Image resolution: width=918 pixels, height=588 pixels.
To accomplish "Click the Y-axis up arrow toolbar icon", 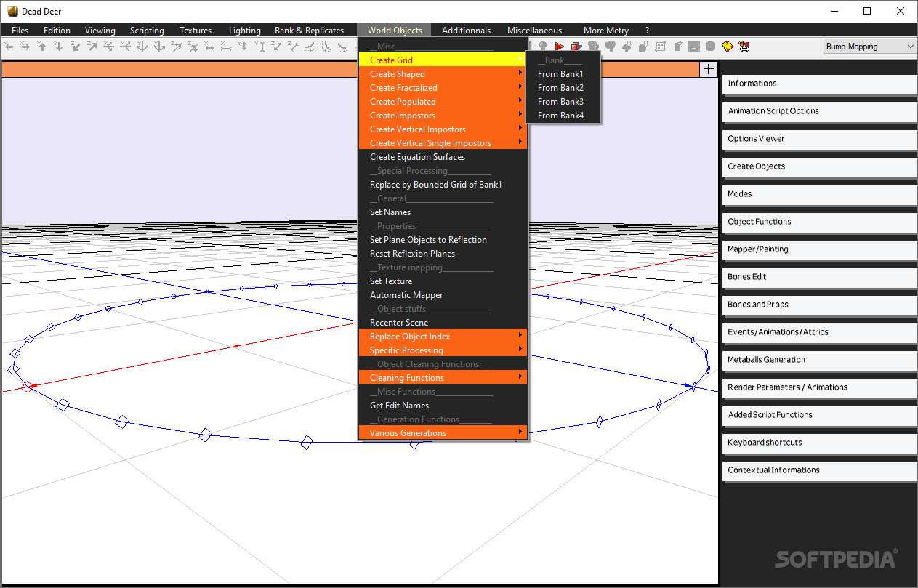I will coord(41,46).
